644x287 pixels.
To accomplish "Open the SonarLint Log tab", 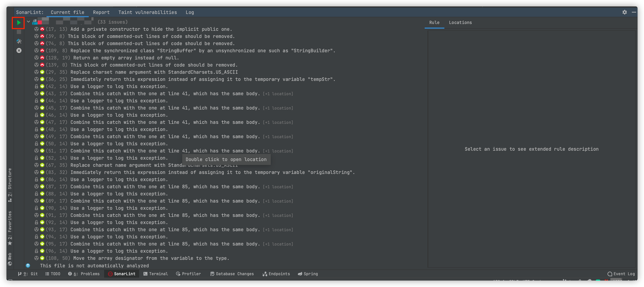I will [190, 12].
